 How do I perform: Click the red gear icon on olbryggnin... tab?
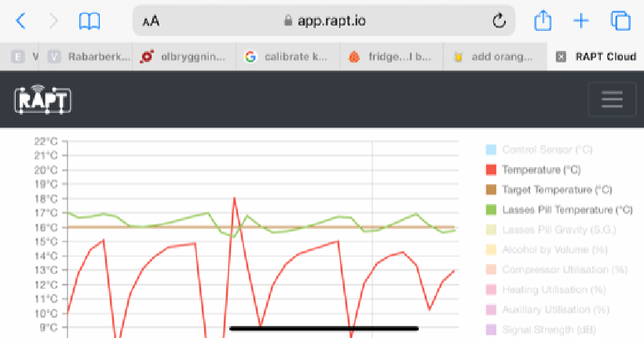pyautogui.click(x=147, y=57)
